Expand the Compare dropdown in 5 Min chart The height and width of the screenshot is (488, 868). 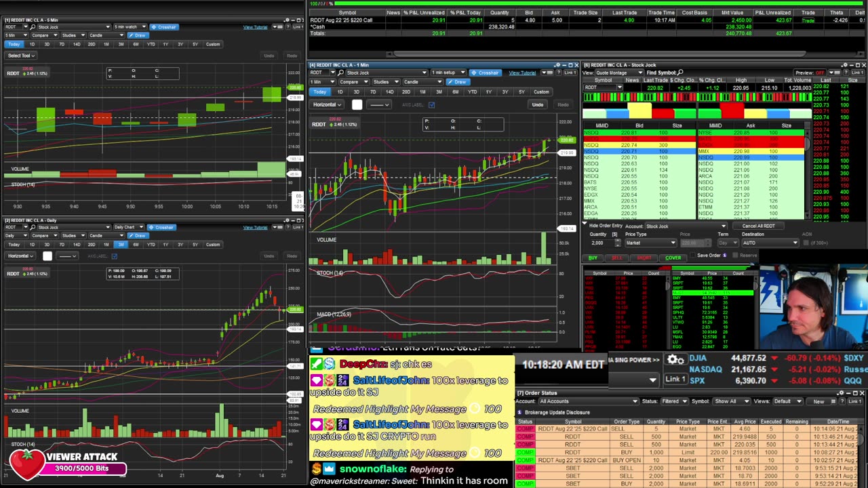click(43, 35)
